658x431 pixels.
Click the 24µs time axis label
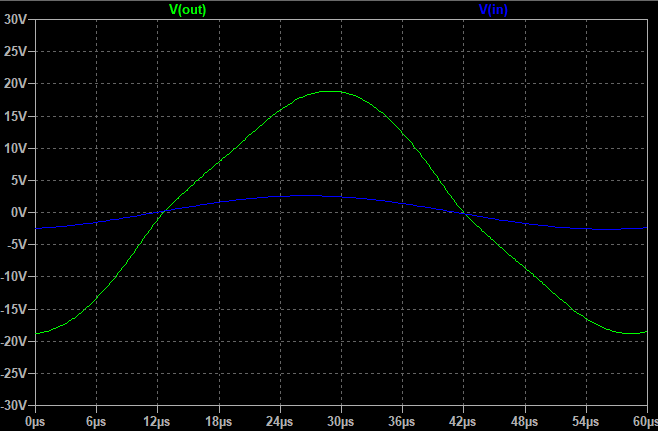coord(280,422)
